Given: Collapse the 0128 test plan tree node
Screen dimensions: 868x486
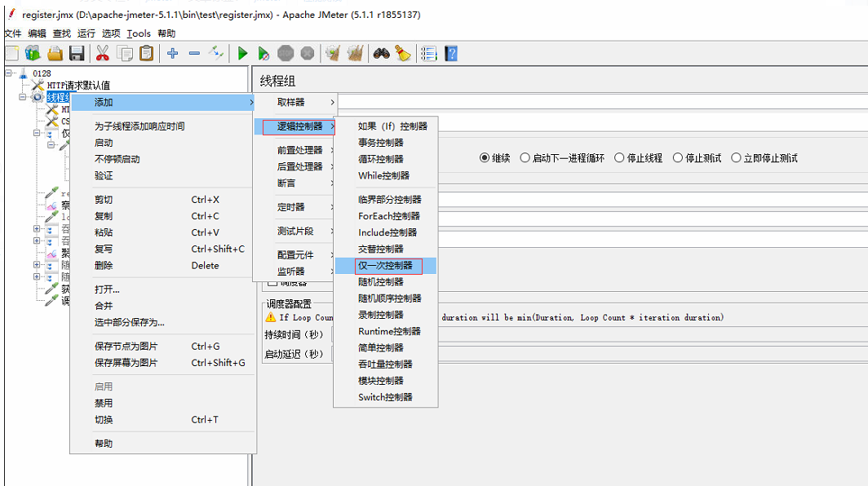Looking at the screenshot, I should [9, 73].
